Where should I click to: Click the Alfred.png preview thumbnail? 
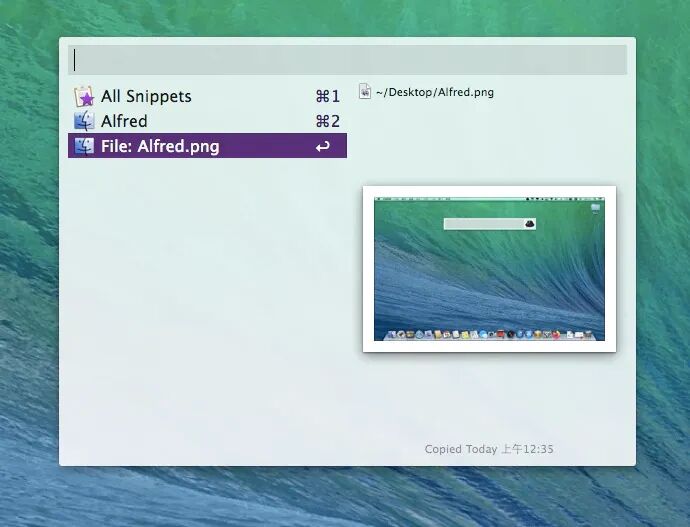pyautogui.click(x=489, y=269)
